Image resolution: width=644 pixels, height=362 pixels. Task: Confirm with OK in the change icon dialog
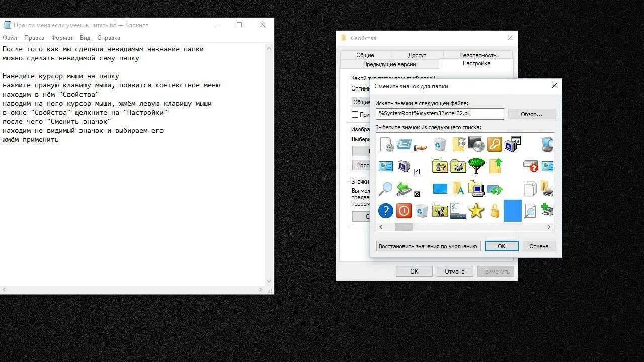pos(502,246)
